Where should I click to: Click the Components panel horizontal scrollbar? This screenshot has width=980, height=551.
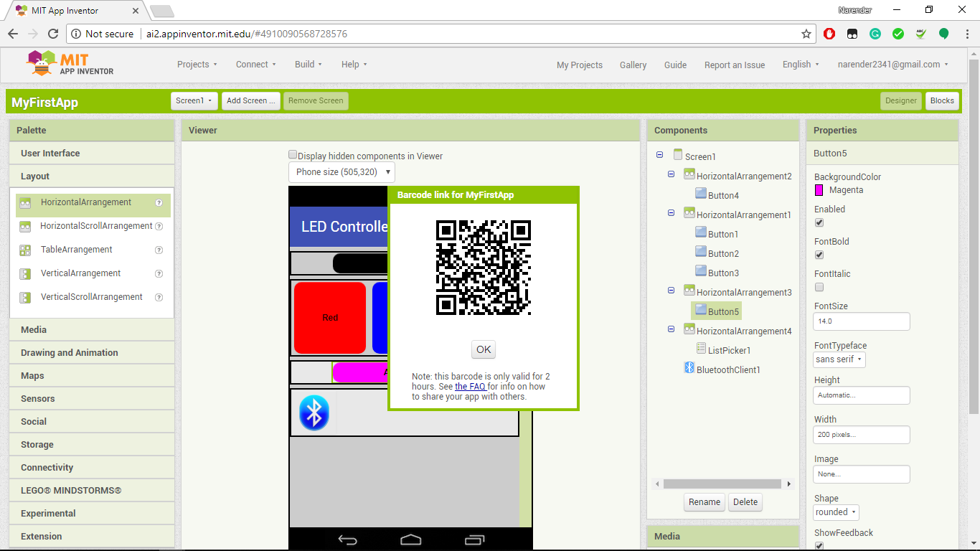click(x=722, y=484)
